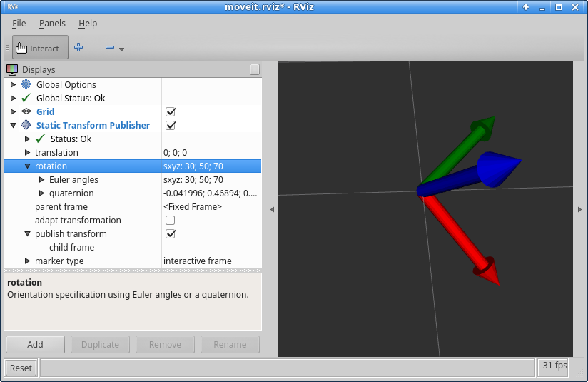Uncheck the Static Transform Publisher checkbox
This screenshot has width=588, height=382.
click(171, 125)
